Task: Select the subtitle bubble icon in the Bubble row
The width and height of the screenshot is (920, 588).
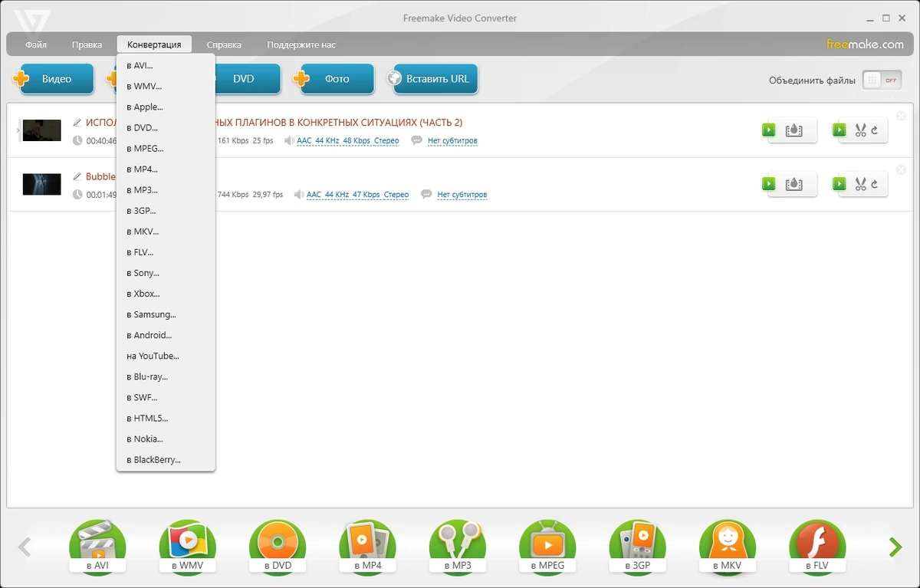Action: click(426, 195)
